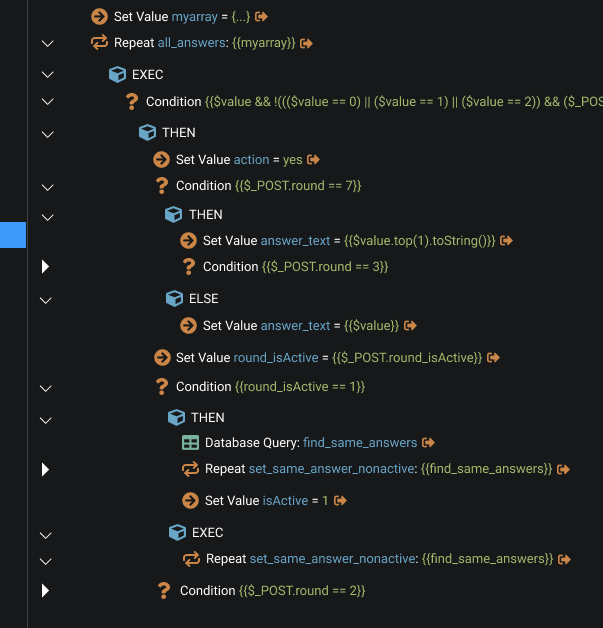Select the Set Value action = yes step
The image size is (603, 628).
pos(238,160)
